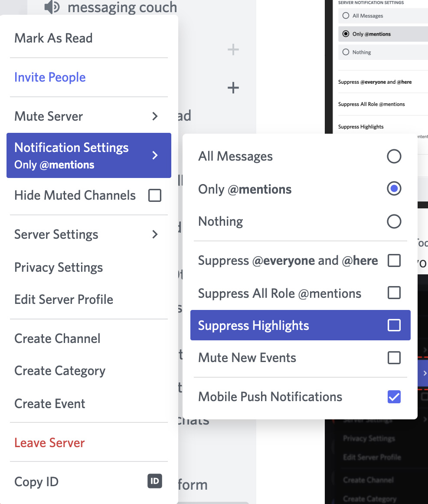Choose the Nothing notification radio button
The height and width of the screenshot is (504, 428).
[394, 221]
